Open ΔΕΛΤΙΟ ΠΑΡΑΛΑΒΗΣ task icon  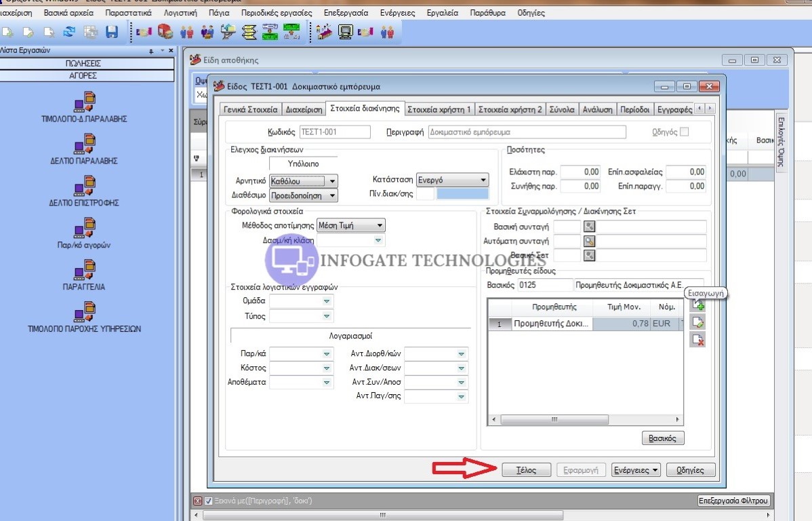point(84,144)
